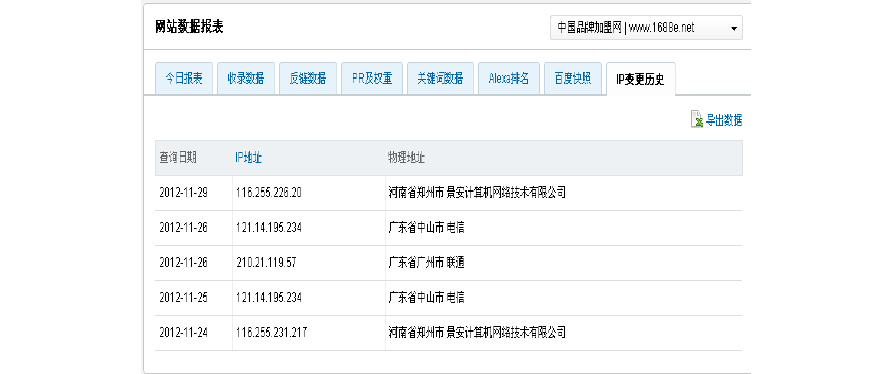Switch to the 百度快照 tab
The height and width of the screenshot is (374, 893).
[x=573, y=79]
